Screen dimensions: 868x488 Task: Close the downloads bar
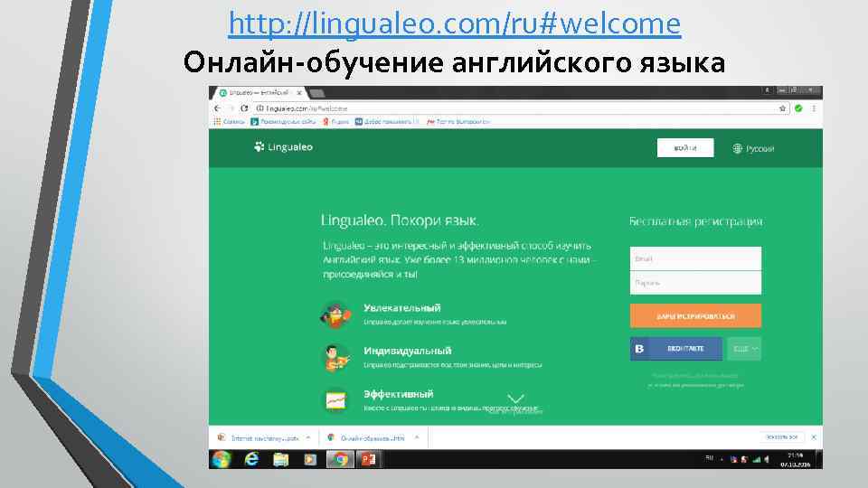813,437
